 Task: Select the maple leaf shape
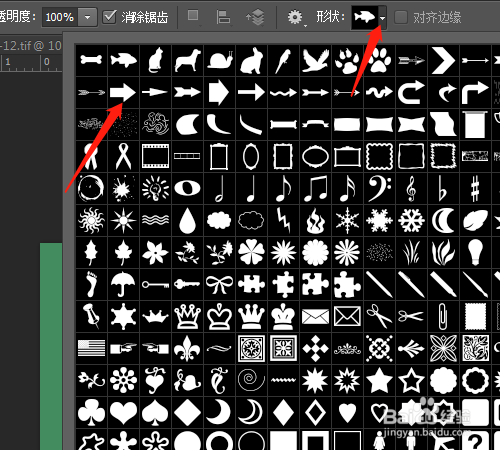pos(123,252)
